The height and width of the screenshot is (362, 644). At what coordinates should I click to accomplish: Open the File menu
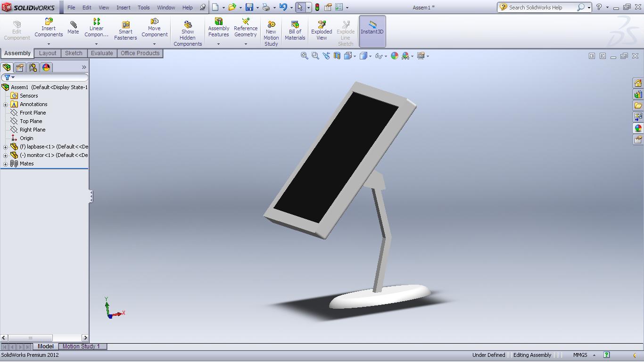coord(71,8)
